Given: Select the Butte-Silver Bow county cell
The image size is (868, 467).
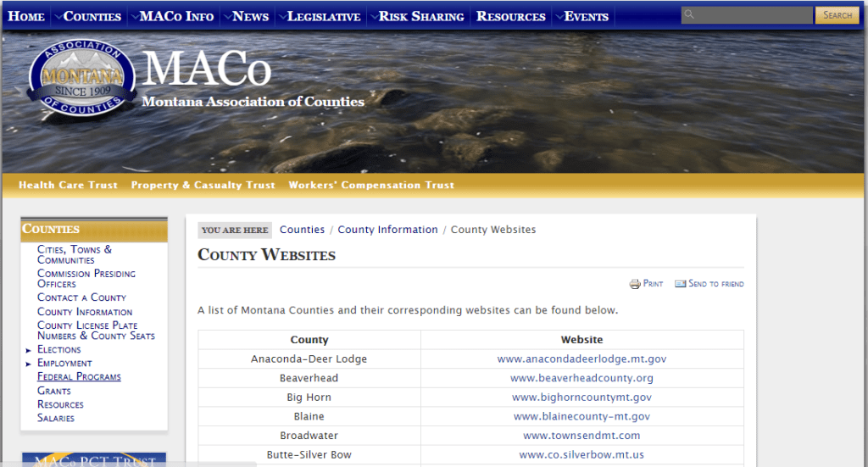Looking at the screenshot, I should pos(309,455).
